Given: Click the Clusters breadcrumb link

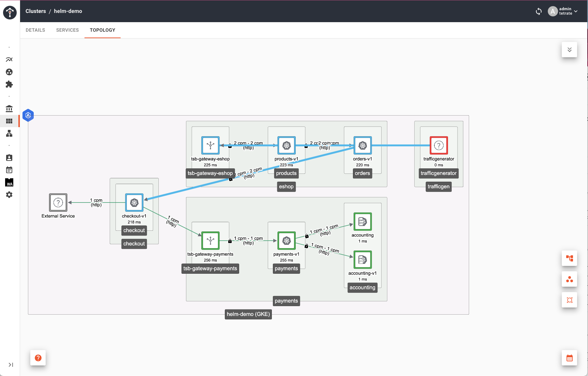Looking at the screenshot, I should click(x=36, y=11).
